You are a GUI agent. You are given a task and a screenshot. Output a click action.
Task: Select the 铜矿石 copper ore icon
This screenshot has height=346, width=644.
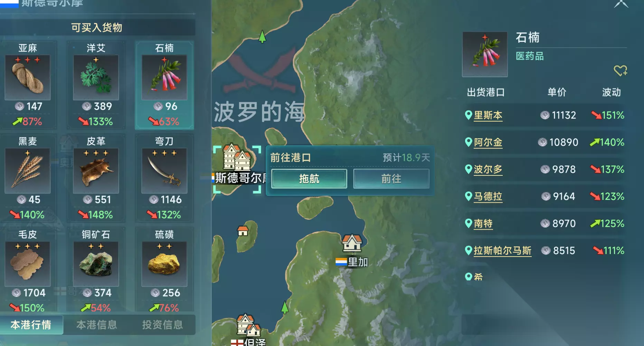(96, 264)
